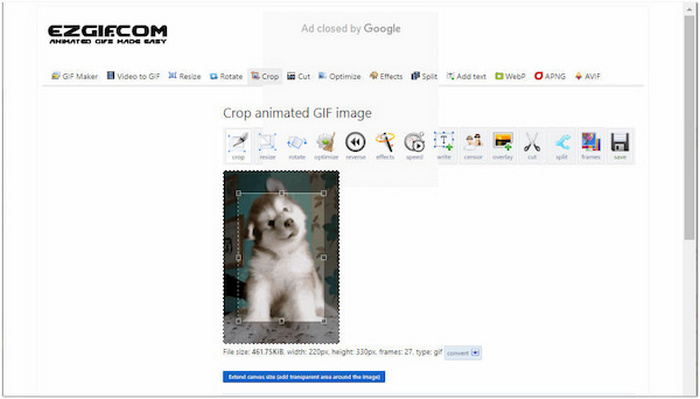Screen dimensions: 700x399
Task: Open the optimize tool with broom icon
Action: [x=326, y=146]
